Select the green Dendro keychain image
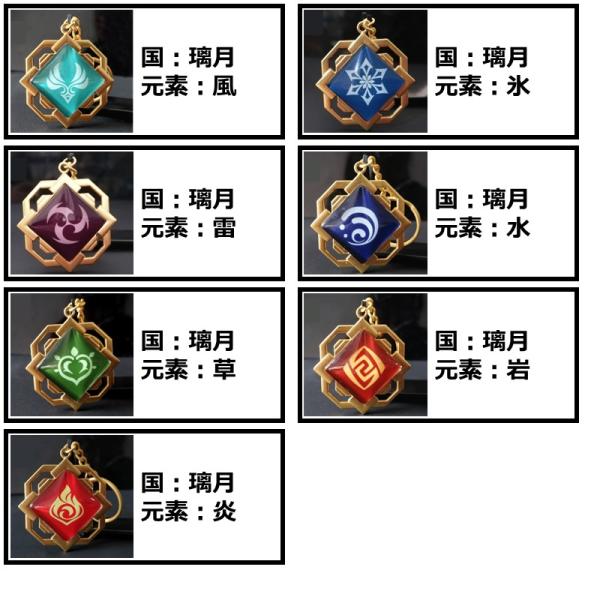This screenshot has width=600, height=600. 72,354
